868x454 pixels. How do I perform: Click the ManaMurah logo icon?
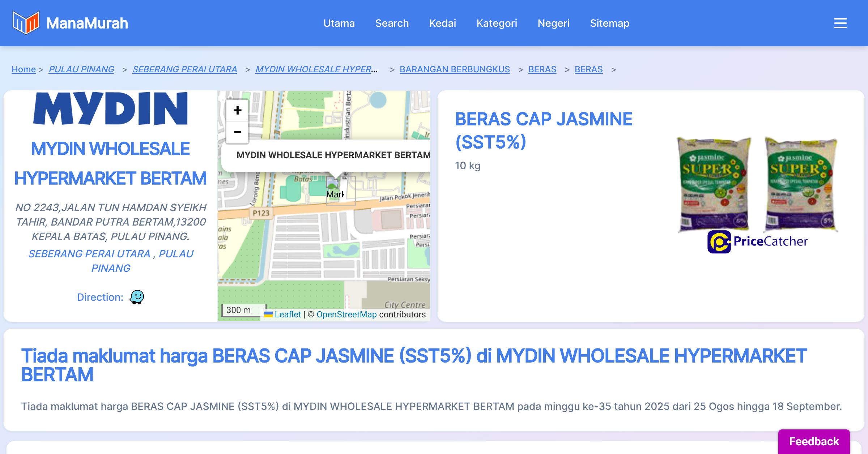pos(26,23)
